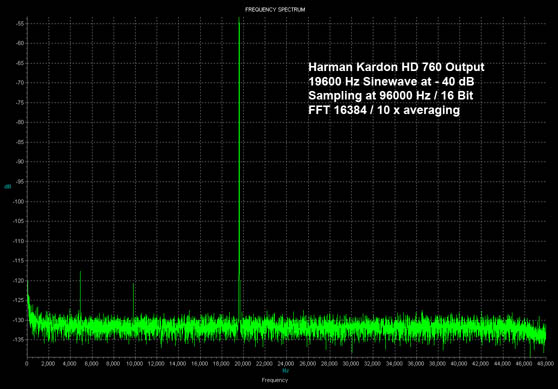Click the 24,000 x-axis tick label
Image resolution: width=558 pixels, height=389 pixels.
point(286,364)
